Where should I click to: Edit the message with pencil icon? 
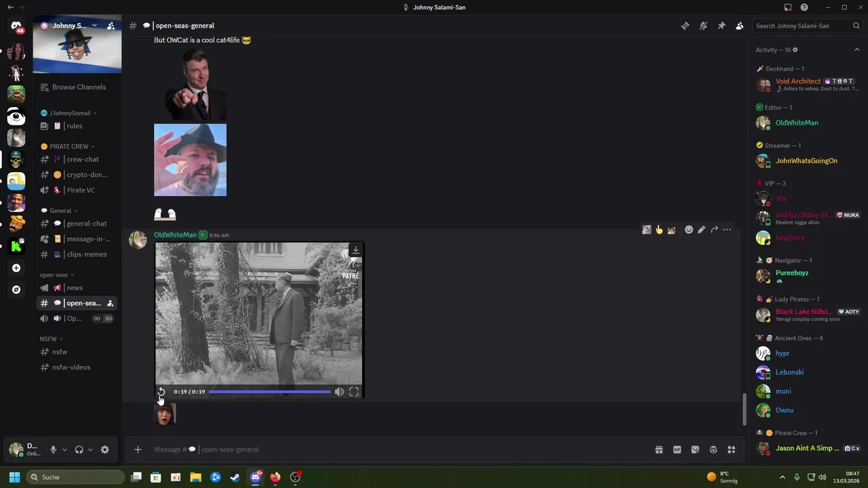[701, 230]
